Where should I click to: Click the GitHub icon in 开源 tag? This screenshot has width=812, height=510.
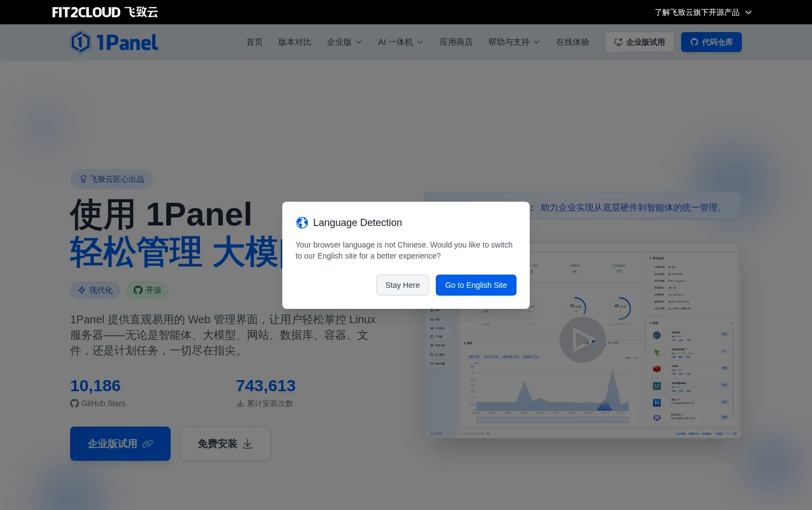click(x=138, y=290)
